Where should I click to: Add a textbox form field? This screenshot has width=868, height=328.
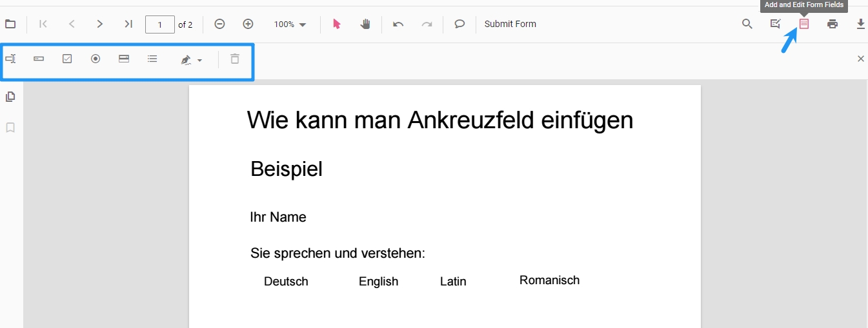[x=10, y=59]
